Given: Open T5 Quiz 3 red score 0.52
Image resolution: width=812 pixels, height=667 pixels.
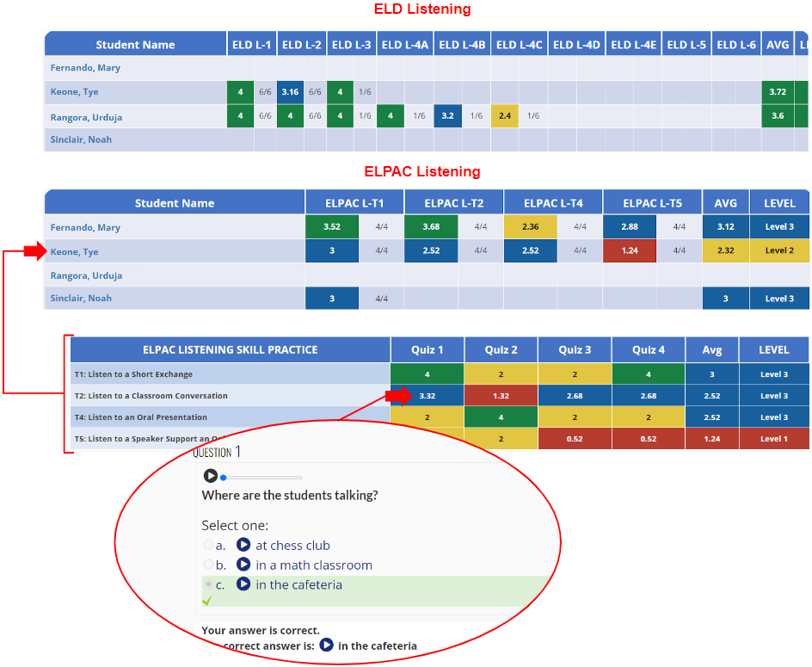Looking at the screenshot, I should 575,439.
